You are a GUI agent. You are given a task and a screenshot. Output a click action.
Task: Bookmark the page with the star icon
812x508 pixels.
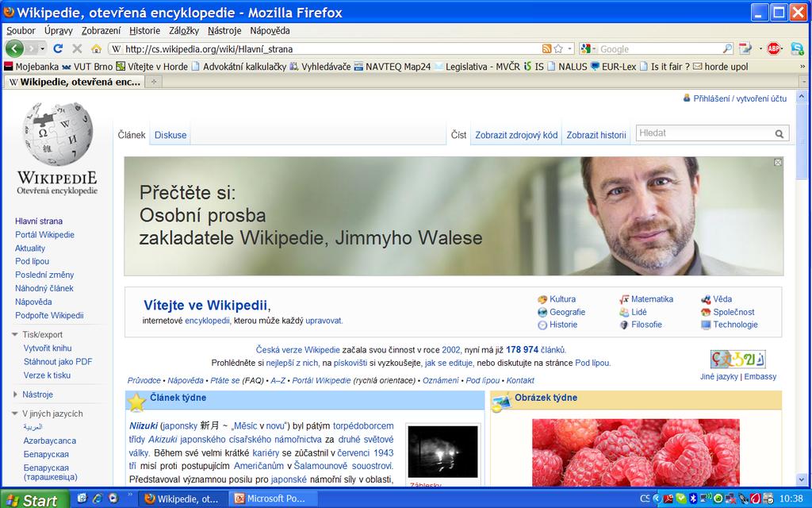pyautogui.click(x=558, y=48)
